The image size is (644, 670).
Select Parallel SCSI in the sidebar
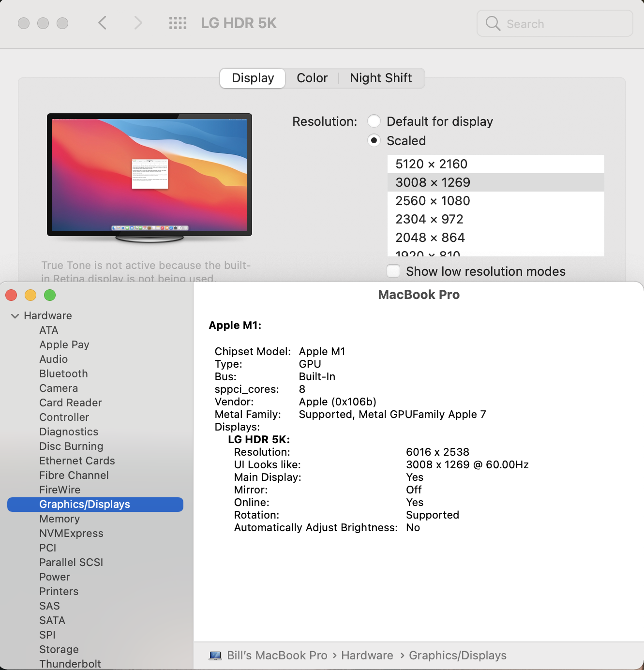(71, 562)
